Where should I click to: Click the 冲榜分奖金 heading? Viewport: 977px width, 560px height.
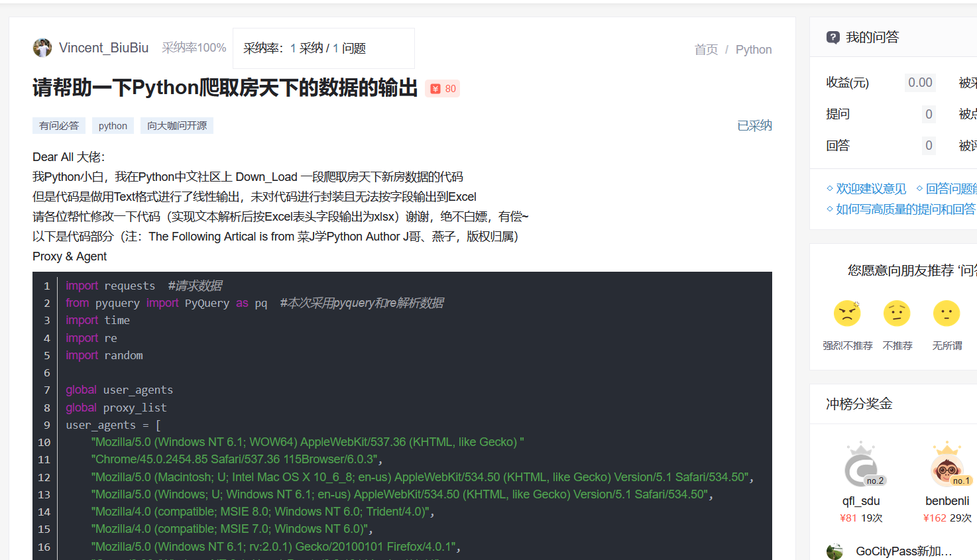[x=859, y=404]
